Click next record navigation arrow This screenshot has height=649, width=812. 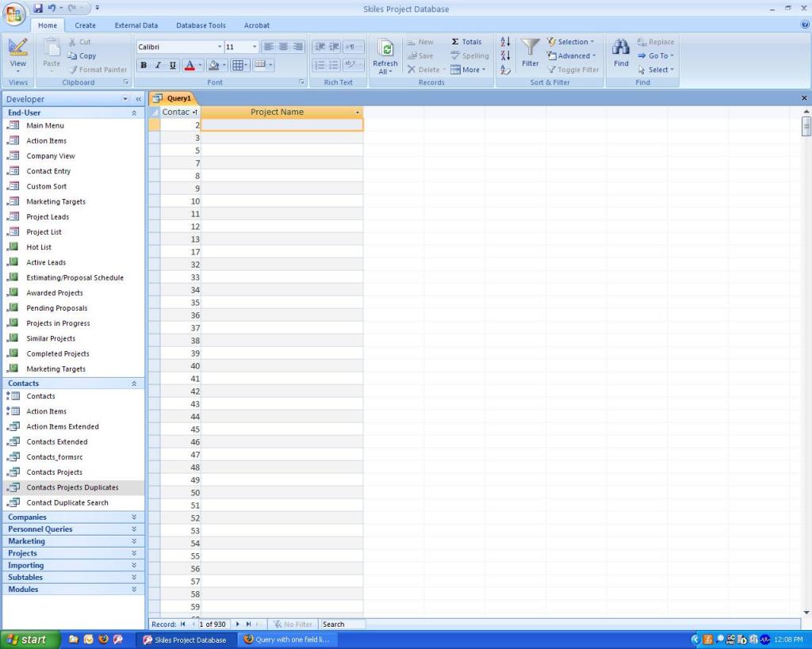tap(238, 624)
